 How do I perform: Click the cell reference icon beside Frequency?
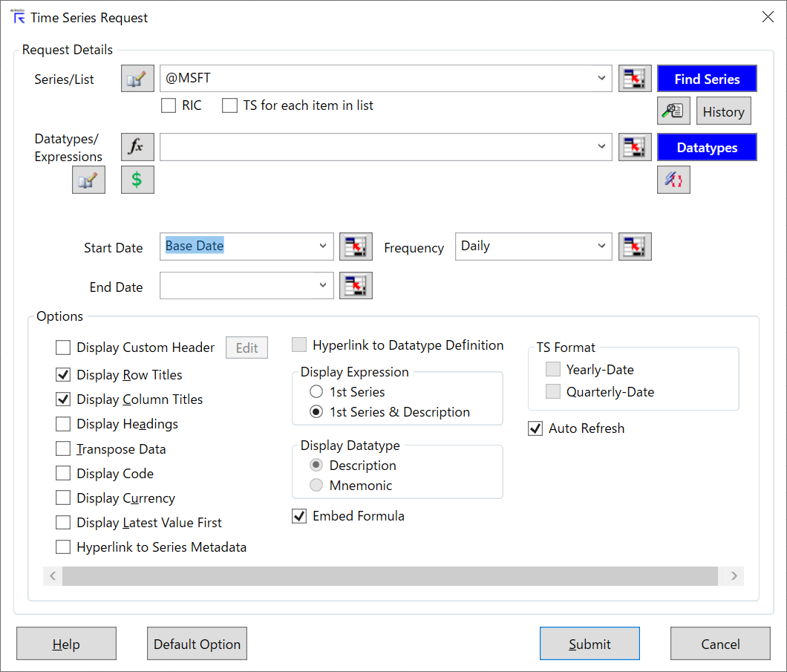635,247
